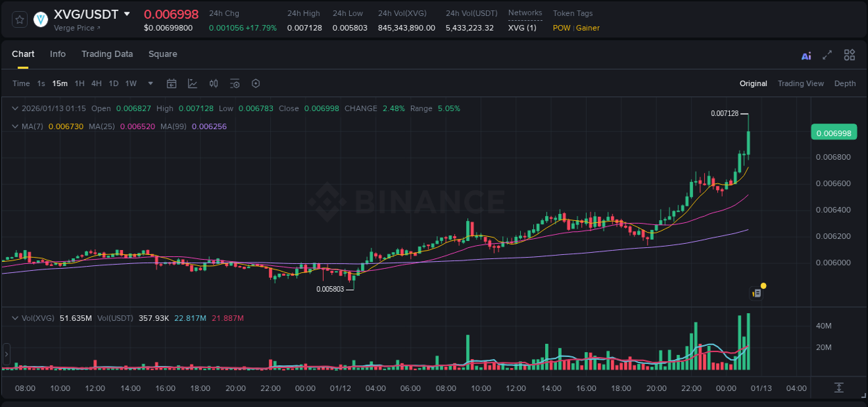Expand chart to fullscreen mode

click(x=827, y=56)
